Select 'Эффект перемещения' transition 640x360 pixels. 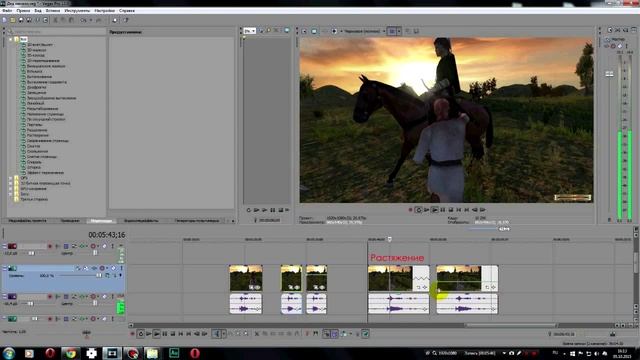coord(45,173)
